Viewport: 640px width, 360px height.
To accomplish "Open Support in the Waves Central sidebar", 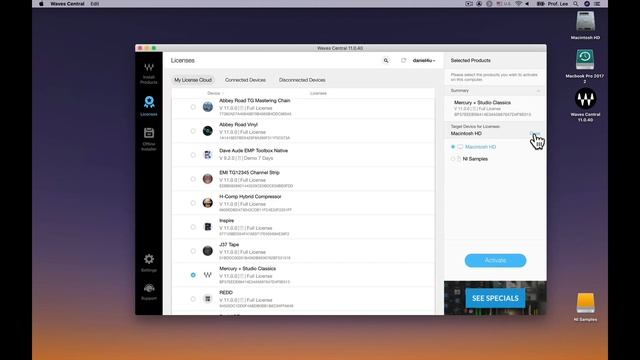I will point(149,292).
